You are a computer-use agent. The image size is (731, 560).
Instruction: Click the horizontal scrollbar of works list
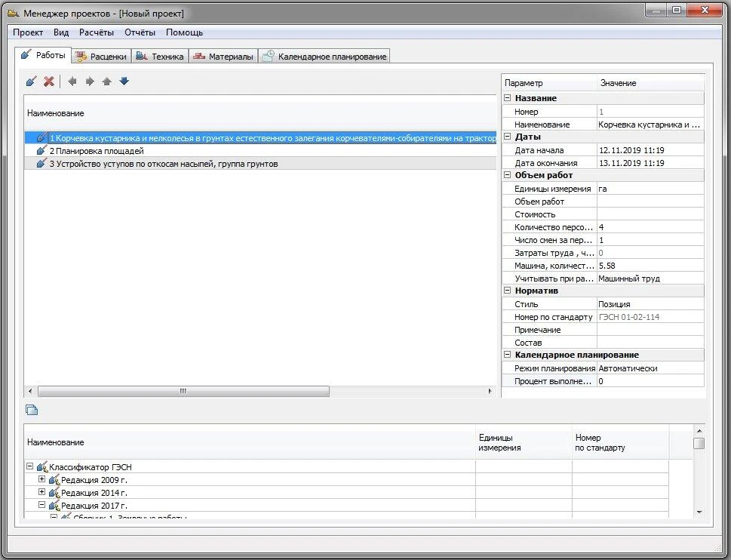(183, 392)
